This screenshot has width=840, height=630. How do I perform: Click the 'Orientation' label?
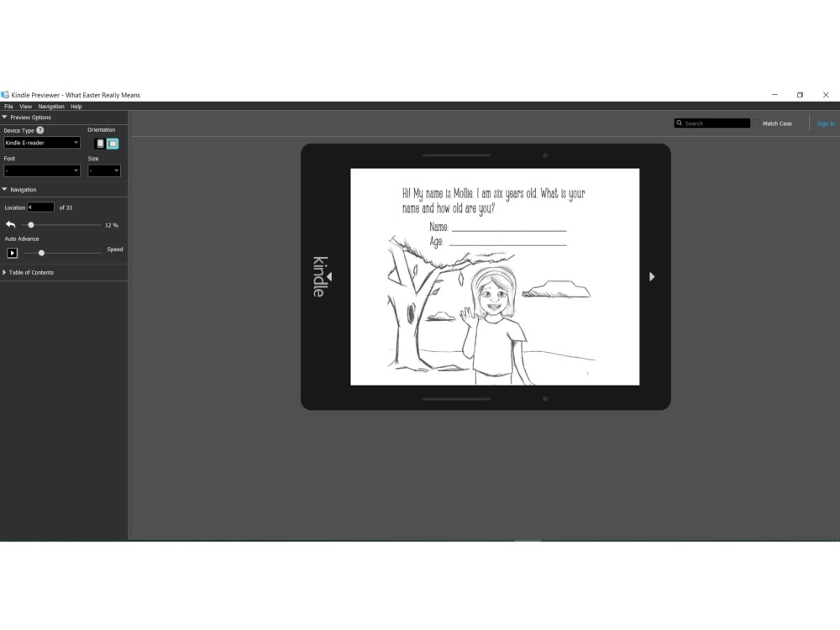tap(102, 129)
